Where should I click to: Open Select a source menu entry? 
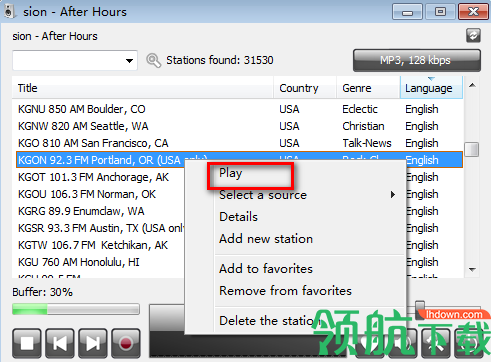pyautogui.click(x=263, y=195)
